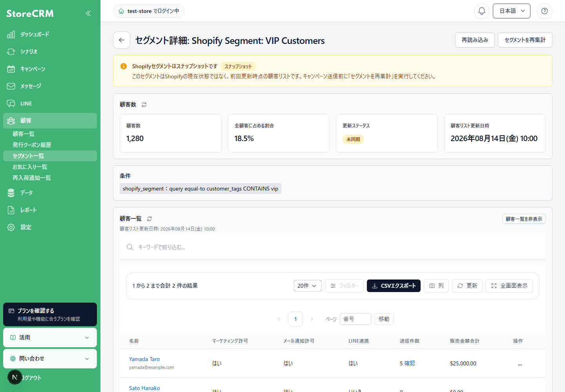Expand the 問い合わせ section
This screenshot has width=565, height=392.
[x=50, y=359]
